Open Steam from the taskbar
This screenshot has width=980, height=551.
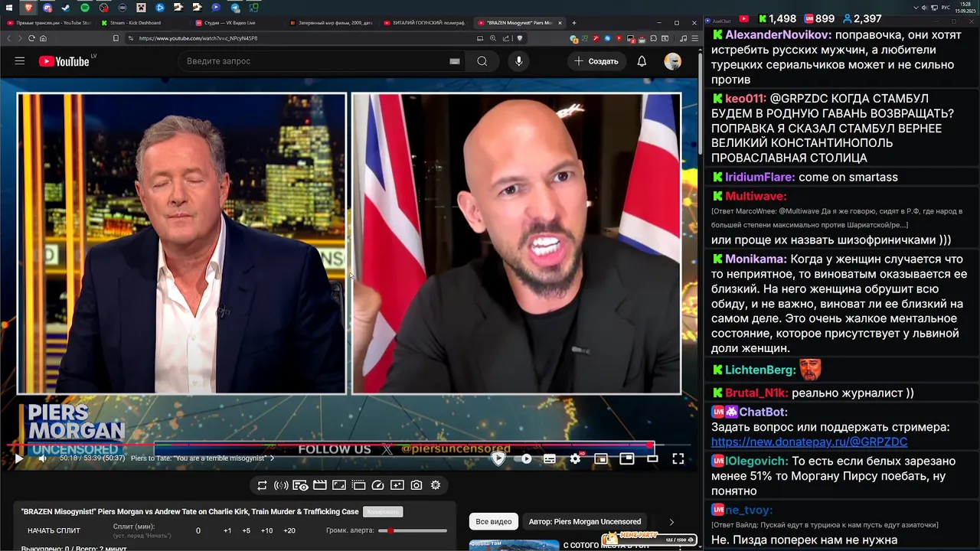pos(67,8)
